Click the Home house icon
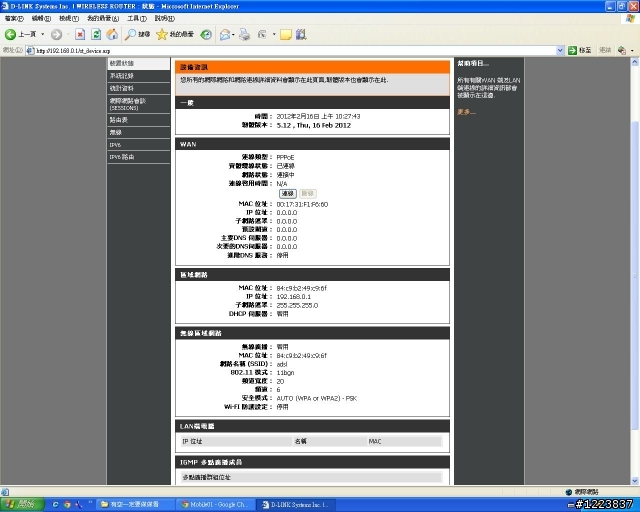 coord(112,35)
